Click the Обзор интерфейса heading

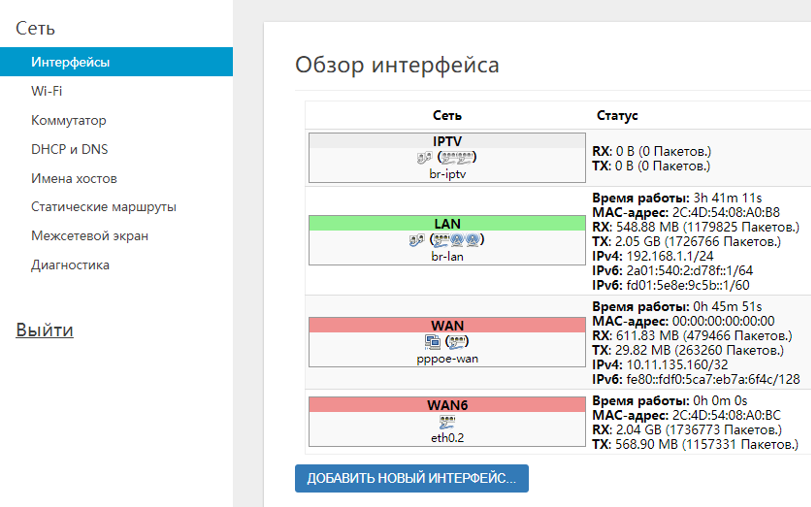pos(397,65)
